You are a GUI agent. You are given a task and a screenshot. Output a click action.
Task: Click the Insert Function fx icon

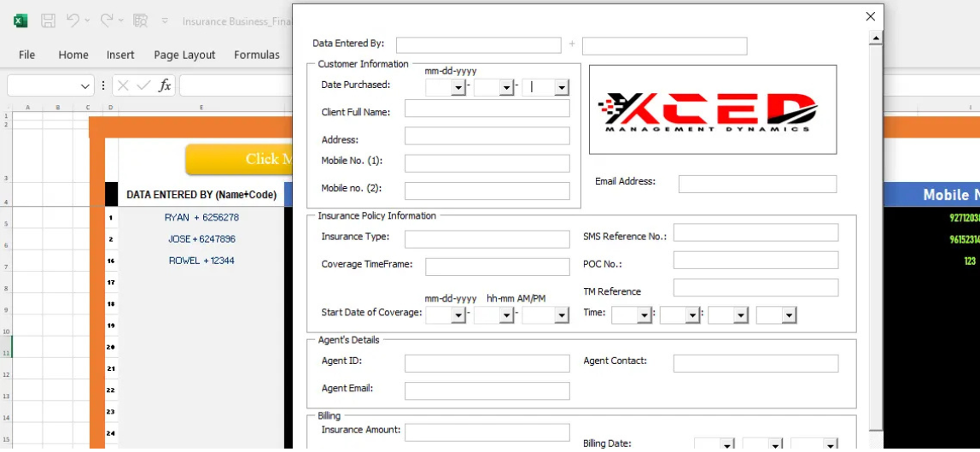(x=165, y=85)
